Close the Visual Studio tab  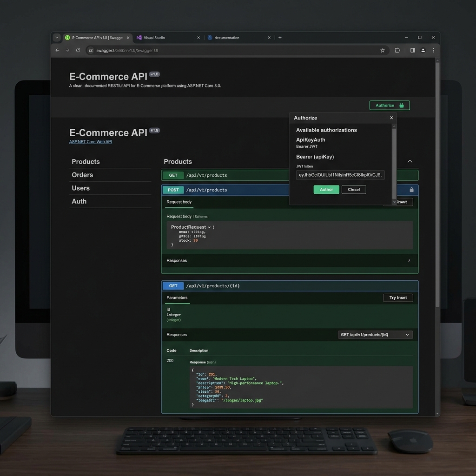198,38
